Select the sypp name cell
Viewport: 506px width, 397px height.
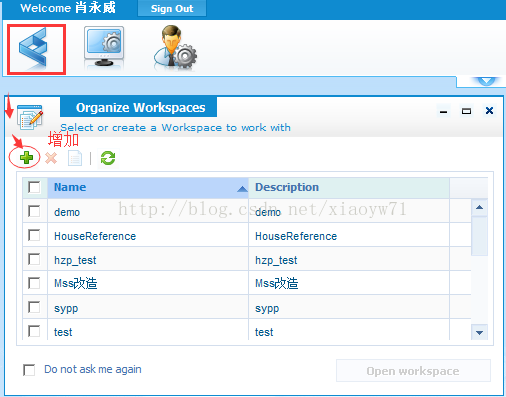pyautogui.click(x=148, y=307)
